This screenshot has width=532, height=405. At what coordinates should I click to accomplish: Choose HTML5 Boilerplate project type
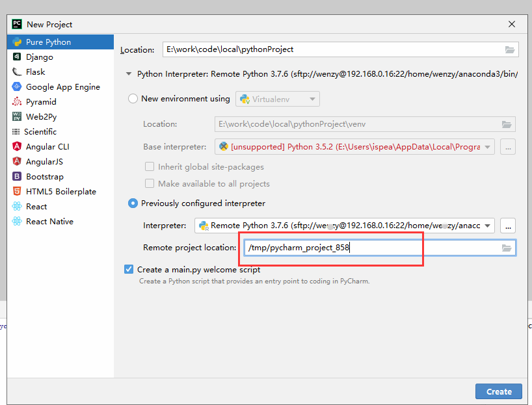click(x=60, y=191)
